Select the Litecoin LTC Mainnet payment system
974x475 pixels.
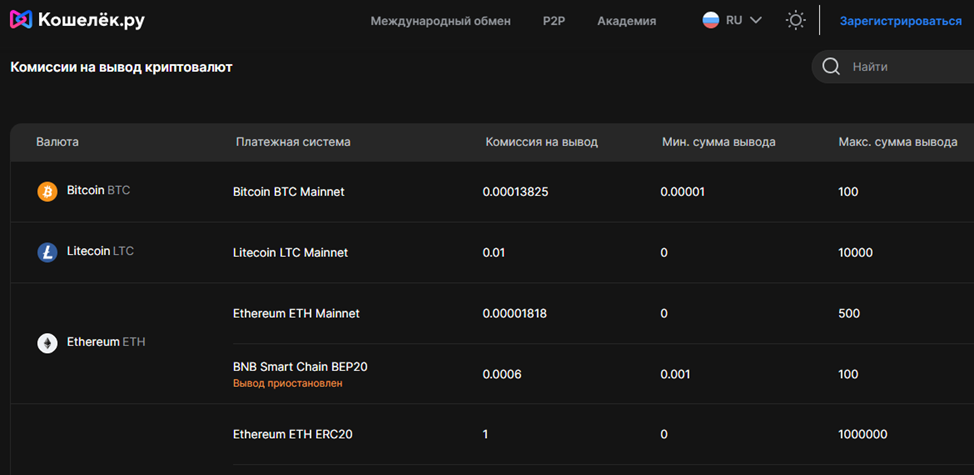(x=291, y=253)
